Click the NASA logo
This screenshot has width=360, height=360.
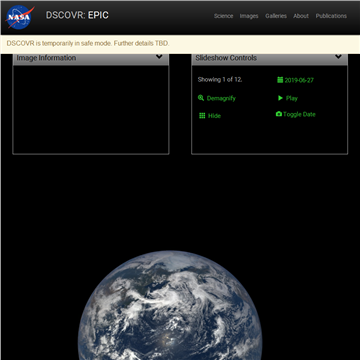pos(20,17)
